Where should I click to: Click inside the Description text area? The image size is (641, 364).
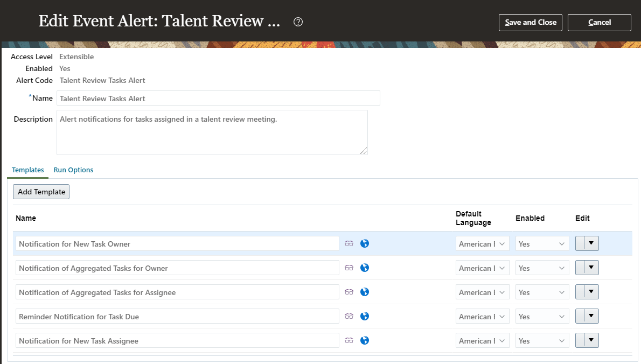pos(212,132)
